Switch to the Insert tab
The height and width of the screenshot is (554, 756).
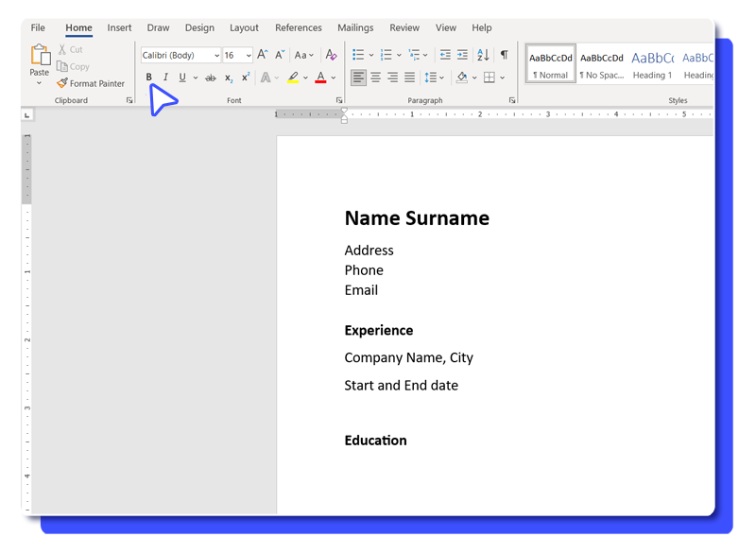tap(119, 27)
